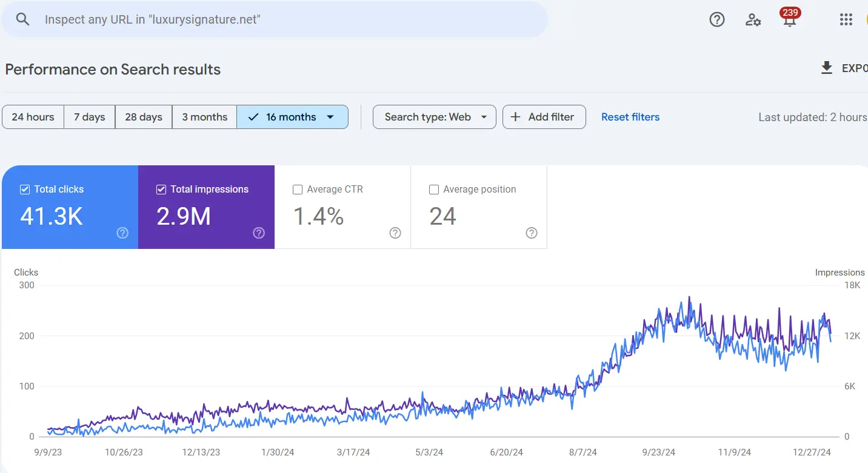Enable the Average CTR metric

point(297,189)
